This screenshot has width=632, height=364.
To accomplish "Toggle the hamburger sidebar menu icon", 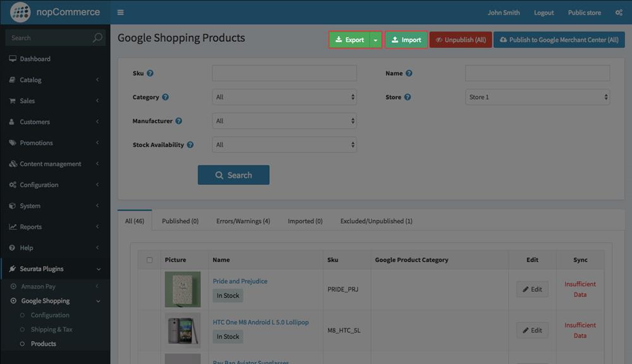I will [x=121, y=13].
